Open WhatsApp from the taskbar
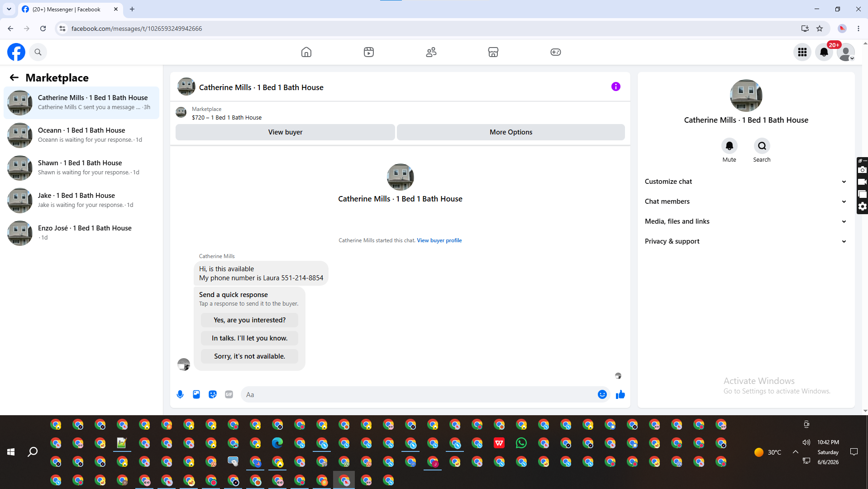868x489 pixels. pos(521,443)
